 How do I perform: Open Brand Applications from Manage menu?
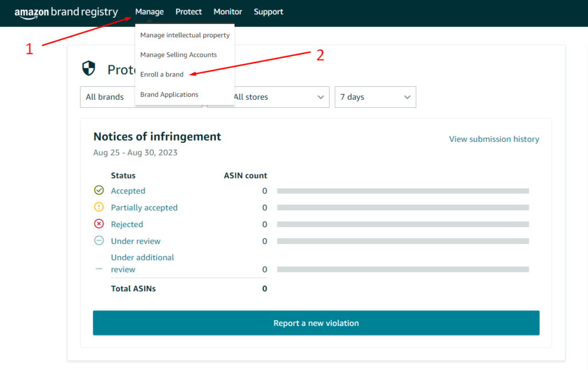[x=169, y=95]
